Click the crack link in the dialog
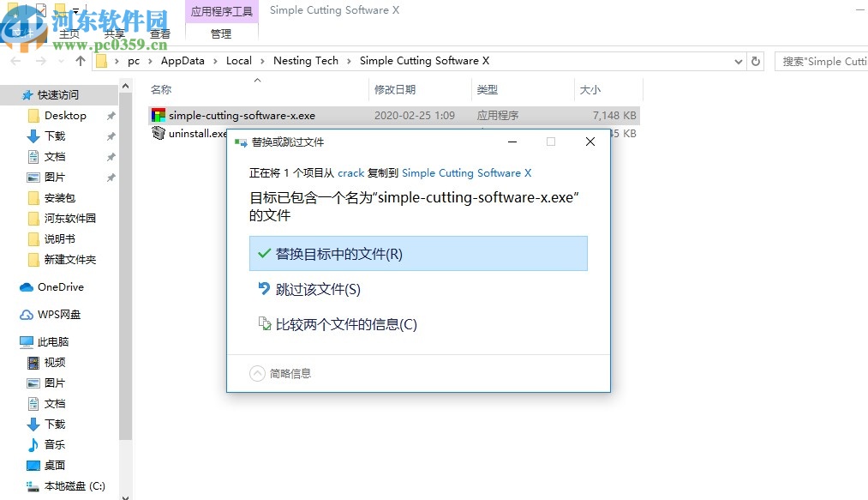This screenshot has height=500, width=868. coord(350,172)
